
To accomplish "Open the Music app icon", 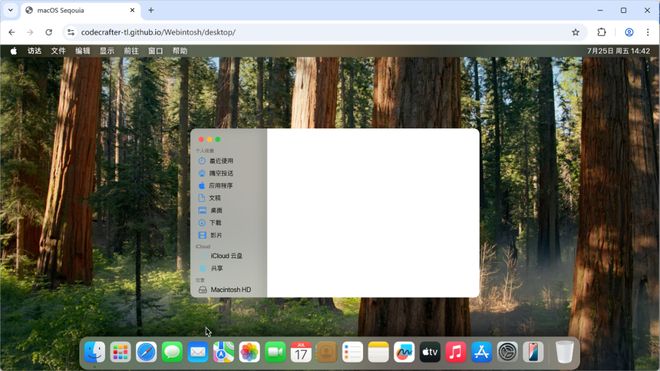I will coord(455,352).
